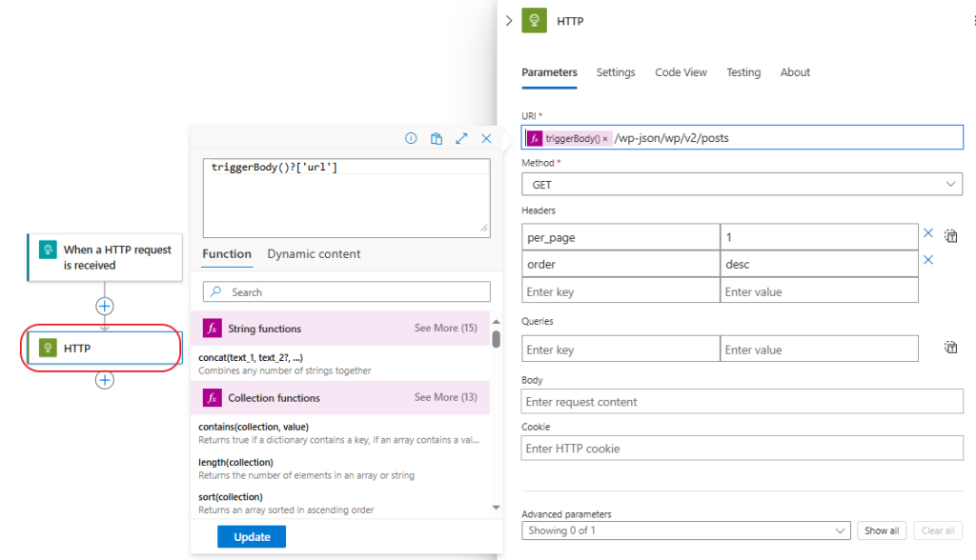Close the expression editor popup

click(x=486, y=138)
